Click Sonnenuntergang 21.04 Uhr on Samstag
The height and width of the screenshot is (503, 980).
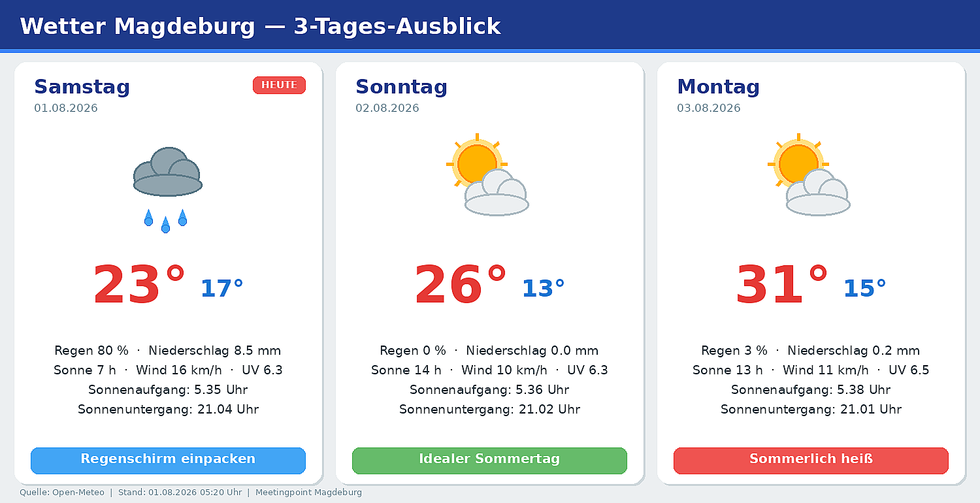click(168, 410)
